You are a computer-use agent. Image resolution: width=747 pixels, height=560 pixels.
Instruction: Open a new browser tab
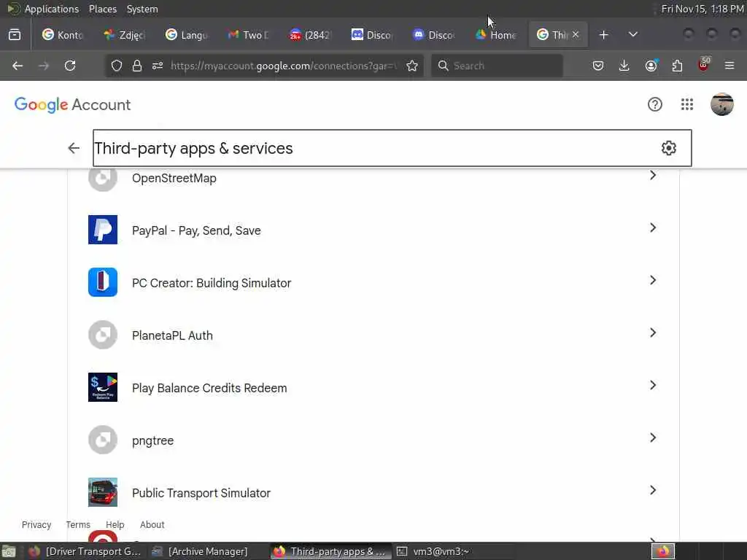[603, 35]
